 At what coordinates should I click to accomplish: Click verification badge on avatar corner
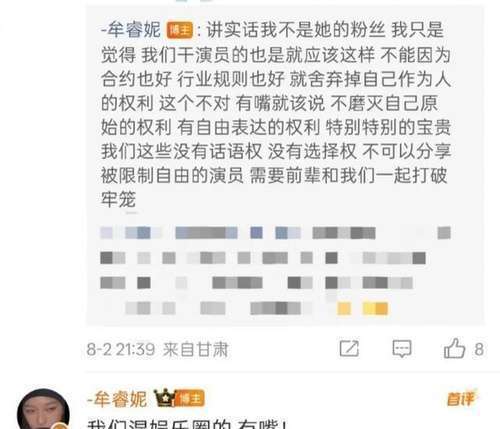[59, 425]
